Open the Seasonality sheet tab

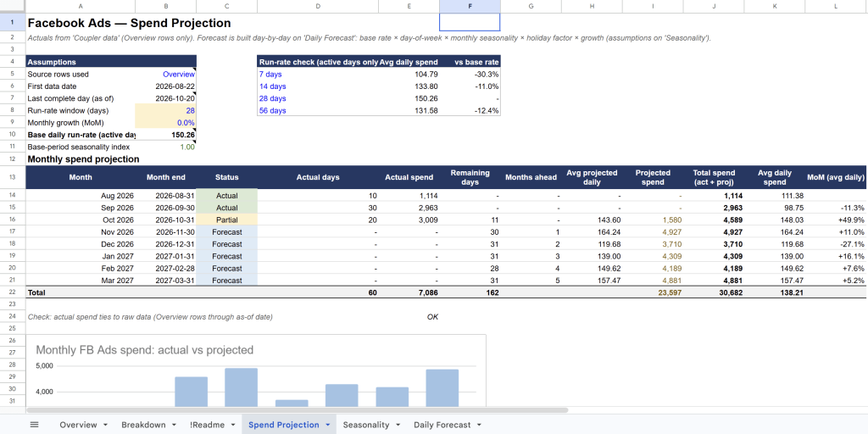[366, 425]
